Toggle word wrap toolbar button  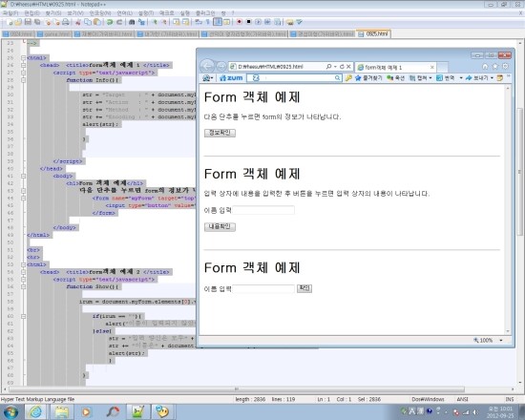[x=199, y=22]
